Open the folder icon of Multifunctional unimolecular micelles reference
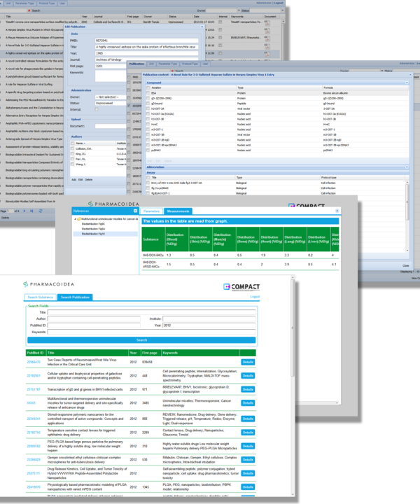The image size is (420, 504). (78, 219)
